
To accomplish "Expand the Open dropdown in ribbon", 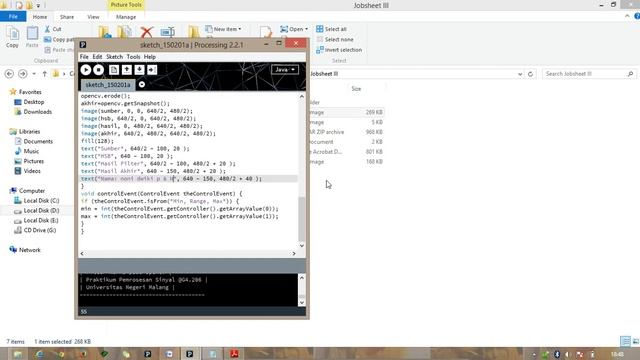I will pos(294,29).
